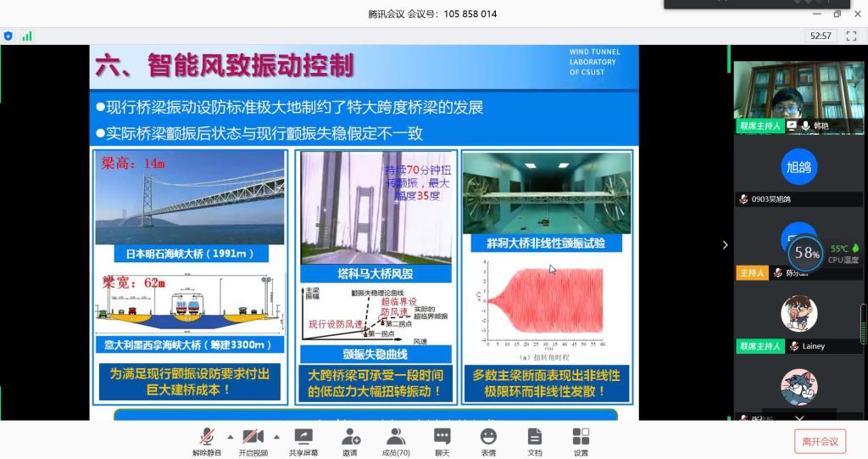Click the 共享屏幕 share screen icon
Viewport: 868px width, 459px height.
click(x=303, y=438)
